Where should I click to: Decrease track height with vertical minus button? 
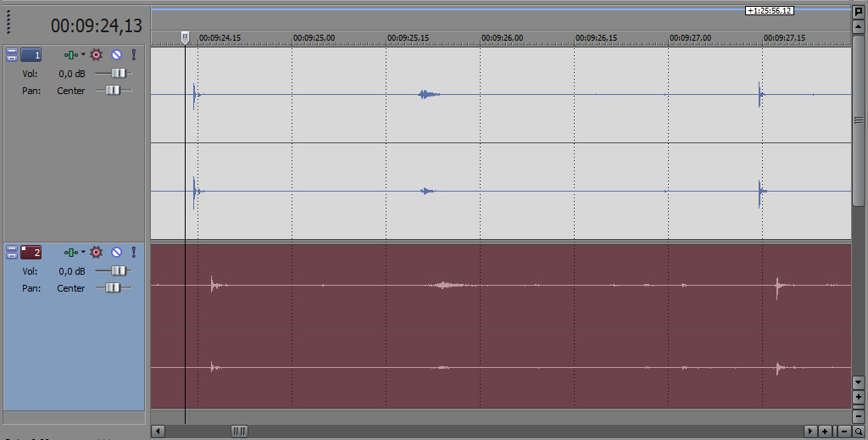click(859, 415)
